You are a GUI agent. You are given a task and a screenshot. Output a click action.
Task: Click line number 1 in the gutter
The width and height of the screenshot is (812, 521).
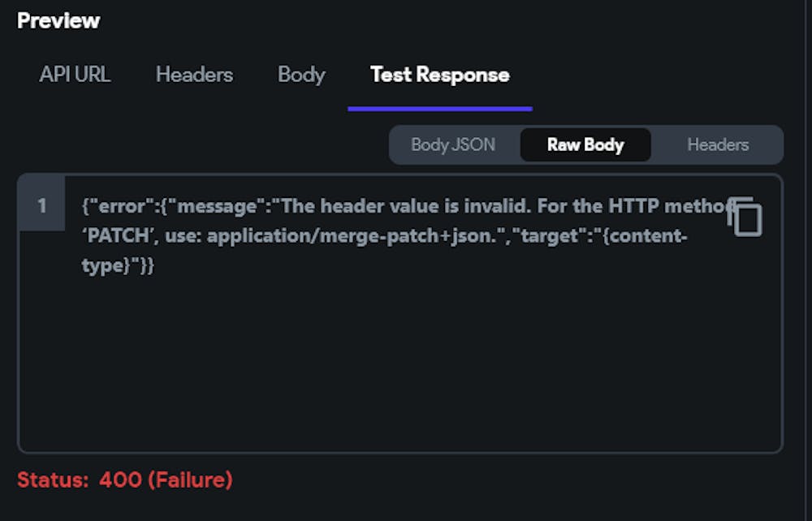(41, 206)
